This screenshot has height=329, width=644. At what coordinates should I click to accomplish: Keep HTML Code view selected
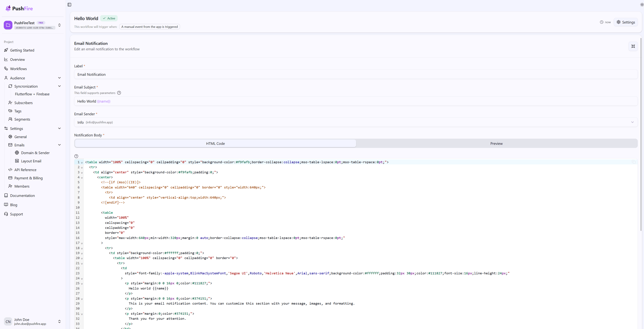coord(215,143)
